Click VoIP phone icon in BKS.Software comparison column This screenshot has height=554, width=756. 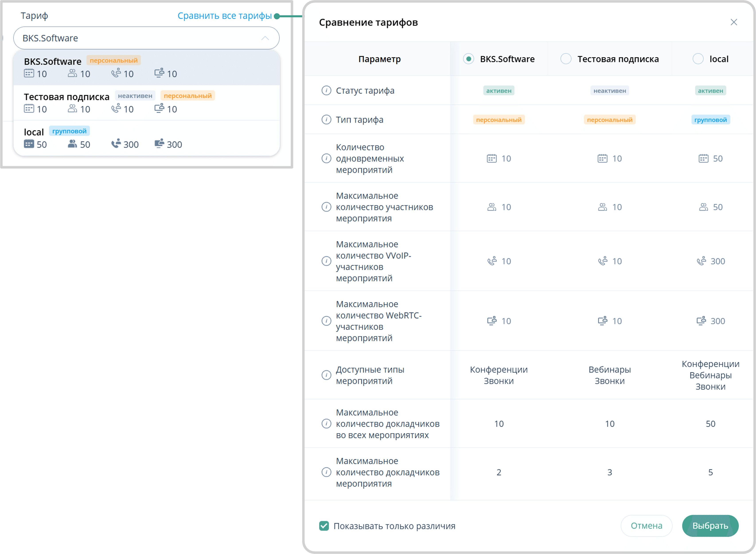pyautogui.click(x=492, y=261)
